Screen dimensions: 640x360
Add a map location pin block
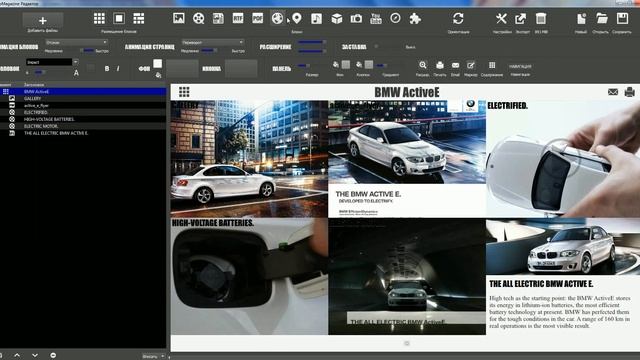pyautogui.click(x=297, y=18)
